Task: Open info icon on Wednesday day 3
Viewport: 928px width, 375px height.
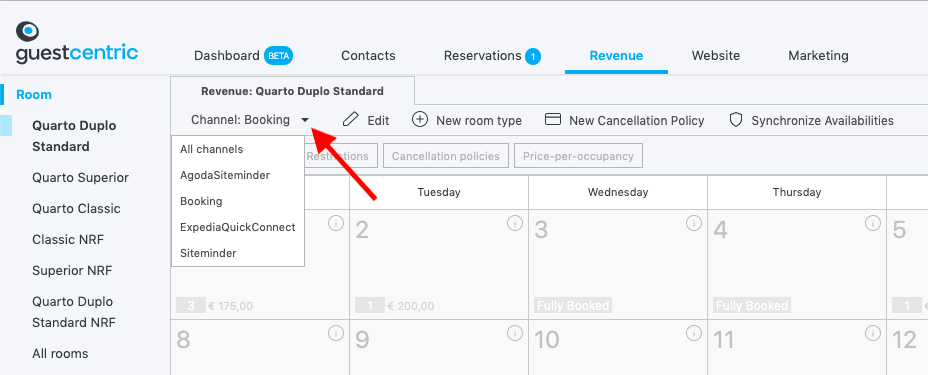Action: tap(694, 223)
